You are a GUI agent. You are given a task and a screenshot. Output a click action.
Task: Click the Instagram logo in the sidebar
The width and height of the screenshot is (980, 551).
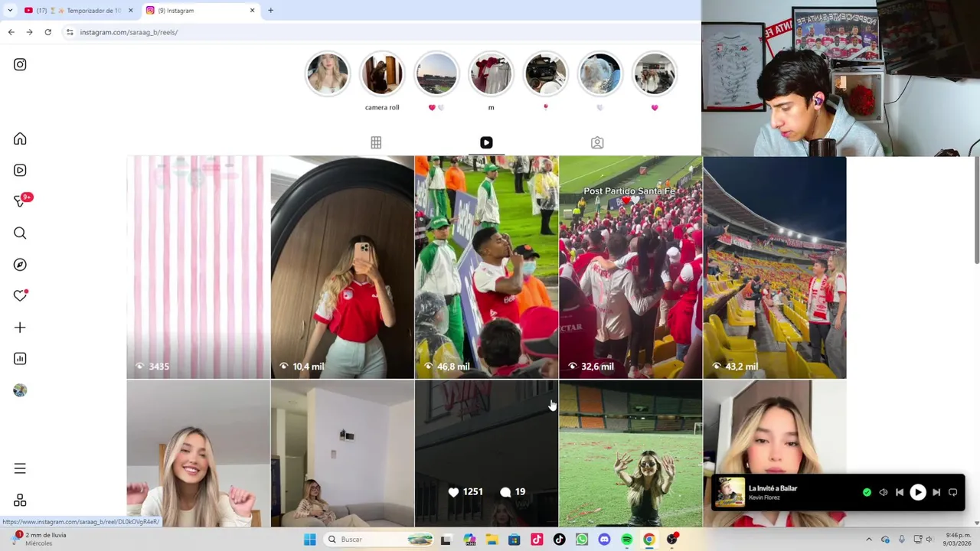coord(20,64)
